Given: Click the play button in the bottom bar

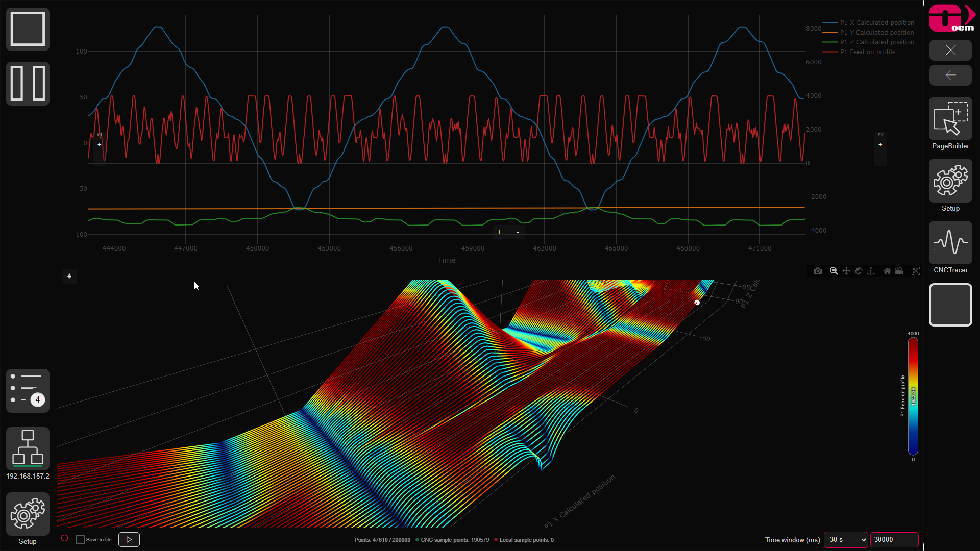Looking at the screenshot, I should tap(129, 539).
